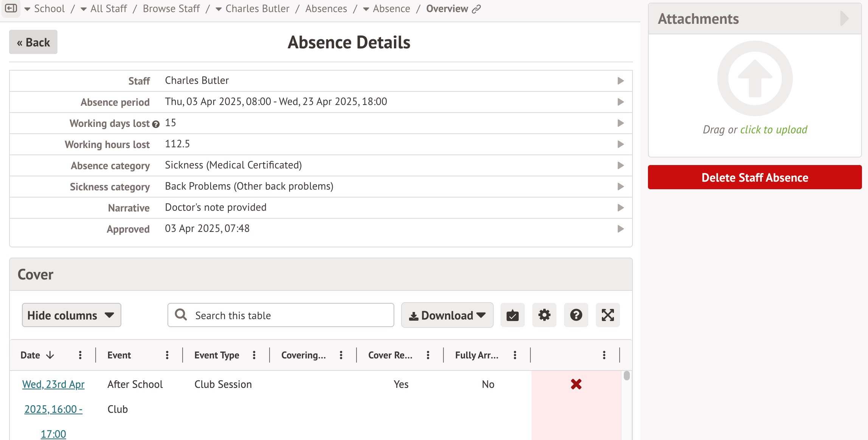Click the bulk action checkmark icon
868x440 pixels.
(512, 315)
